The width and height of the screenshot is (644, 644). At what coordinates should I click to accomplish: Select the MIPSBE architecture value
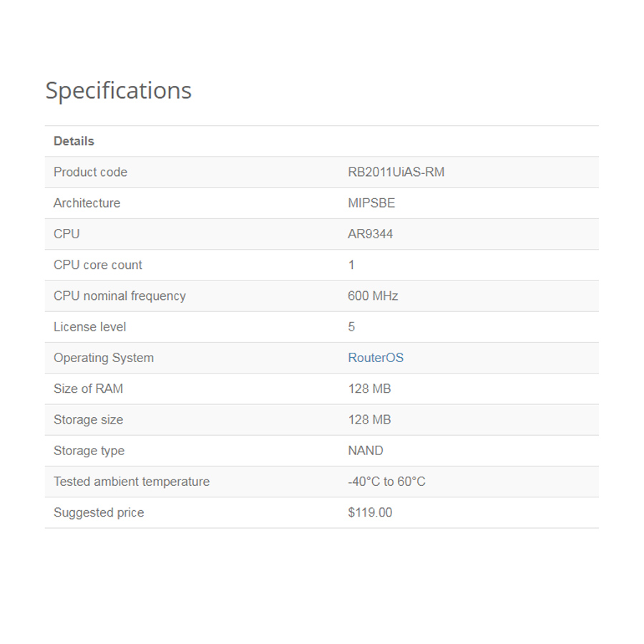tap(371, 203)
